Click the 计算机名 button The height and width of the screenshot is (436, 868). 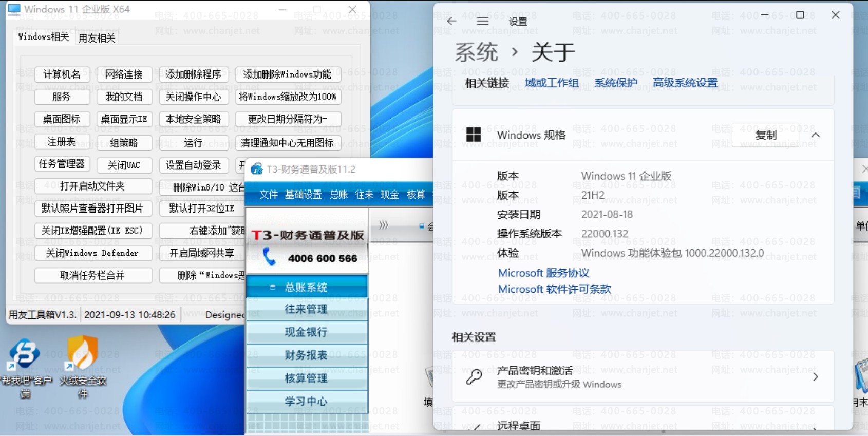62,74
